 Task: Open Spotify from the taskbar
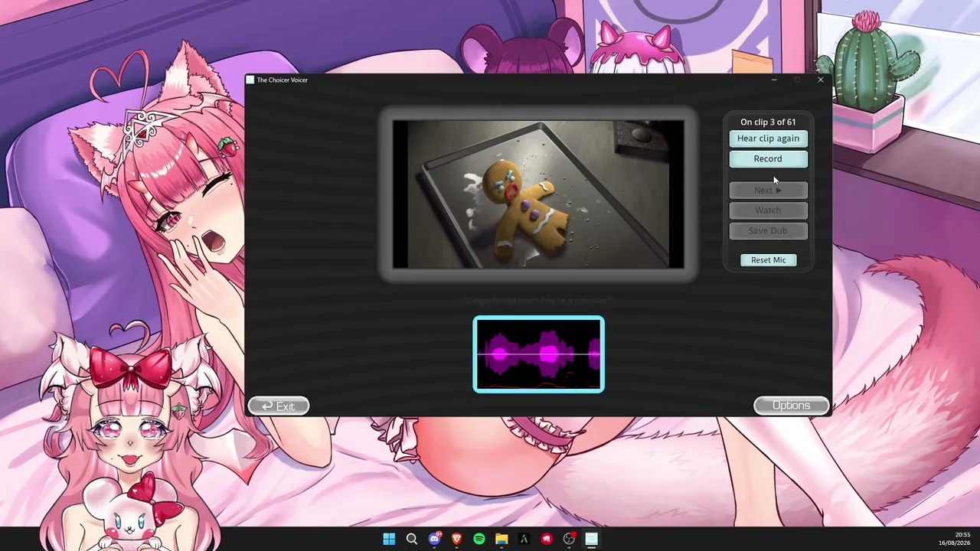(479, 539)
